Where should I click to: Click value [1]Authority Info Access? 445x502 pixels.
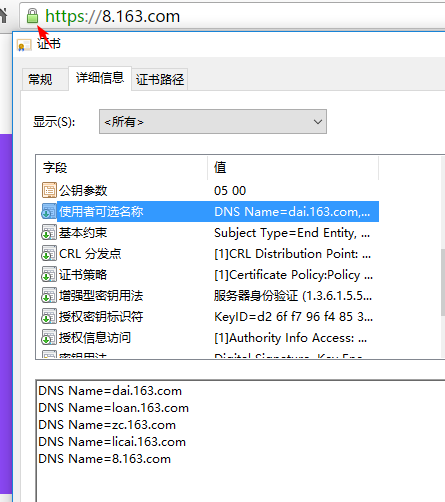(x=290, y=338)
